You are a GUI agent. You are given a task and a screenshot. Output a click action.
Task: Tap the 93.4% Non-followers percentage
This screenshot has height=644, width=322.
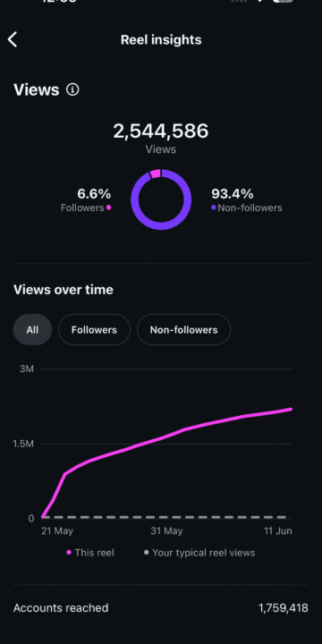[233, 193]
